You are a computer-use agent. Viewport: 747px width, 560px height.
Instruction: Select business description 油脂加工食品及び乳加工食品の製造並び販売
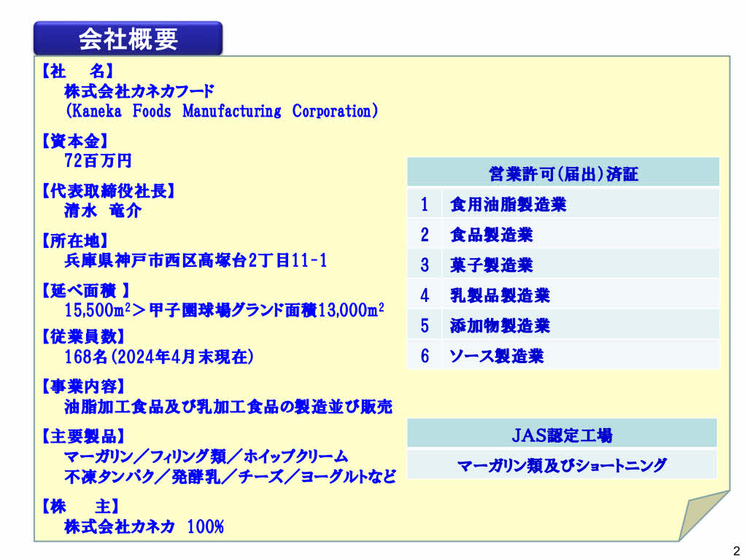[x=228, y=407]
